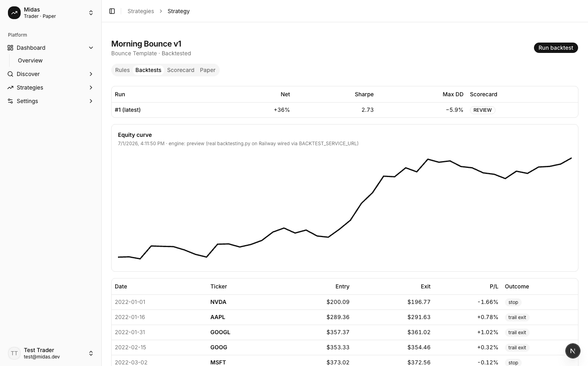Go to Strategies breadcrumb link

pyautogui.click(x=141, y=11)
